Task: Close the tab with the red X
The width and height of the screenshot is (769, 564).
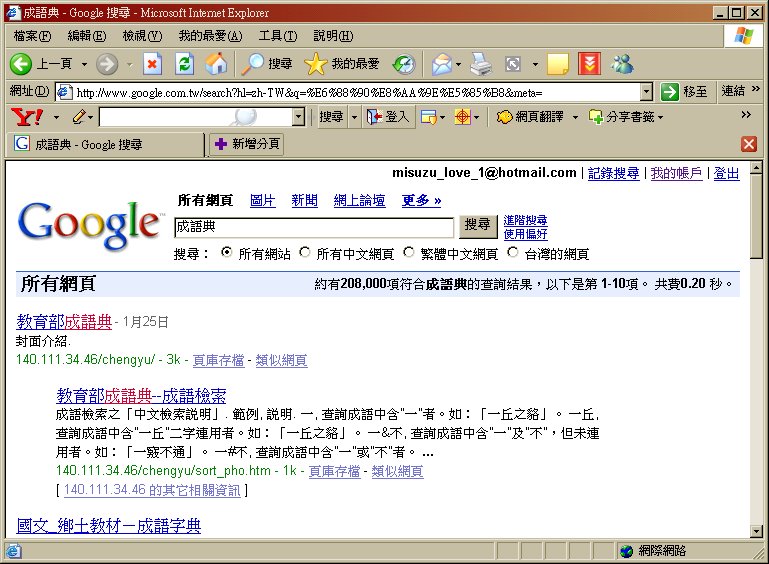Action: [748, 144]
